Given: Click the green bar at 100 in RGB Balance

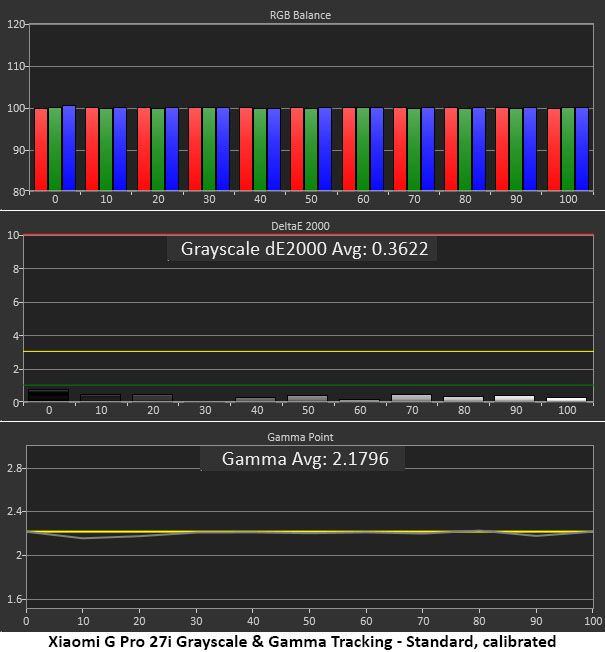Looking at the screenshot, I should [568, 149].
